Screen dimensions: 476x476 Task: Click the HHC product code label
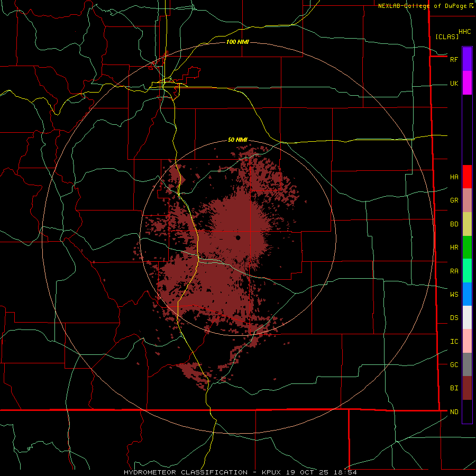click(464, 32)
